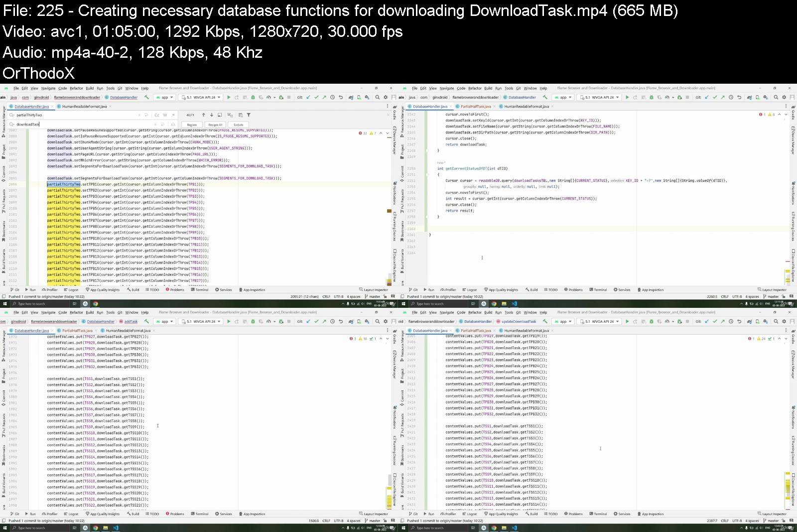Click Chrome taskbar icon below top-left window

pos(95,303)
